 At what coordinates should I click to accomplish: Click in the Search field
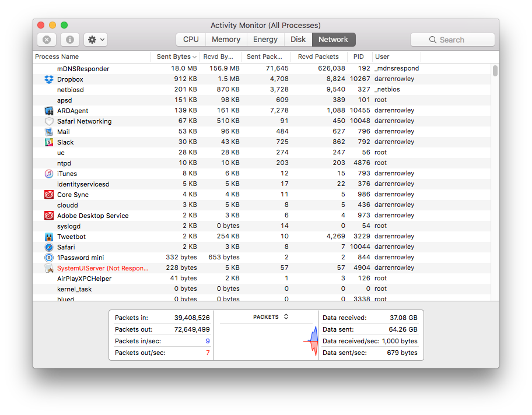point(453,40)
